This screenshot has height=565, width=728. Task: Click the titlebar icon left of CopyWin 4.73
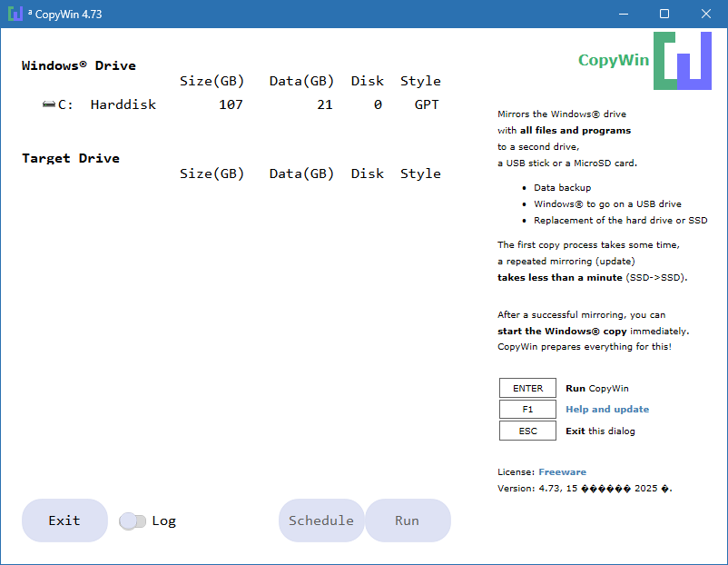[15, 14]
